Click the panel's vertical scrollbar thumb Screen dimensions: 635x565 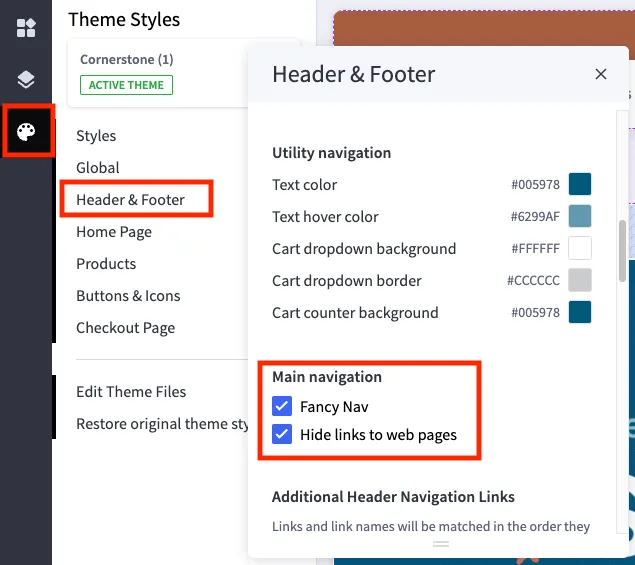coord(622,251)
